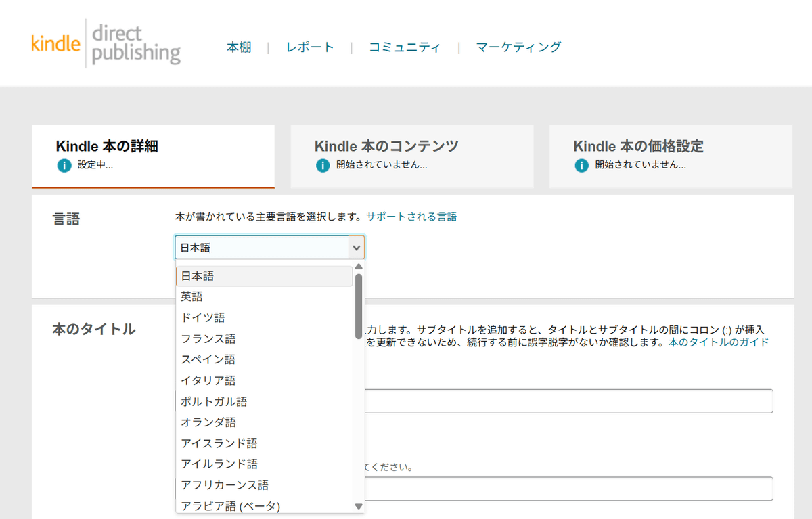
Task: Click the language list scrollbar thumb
Action: pos(359,304)
